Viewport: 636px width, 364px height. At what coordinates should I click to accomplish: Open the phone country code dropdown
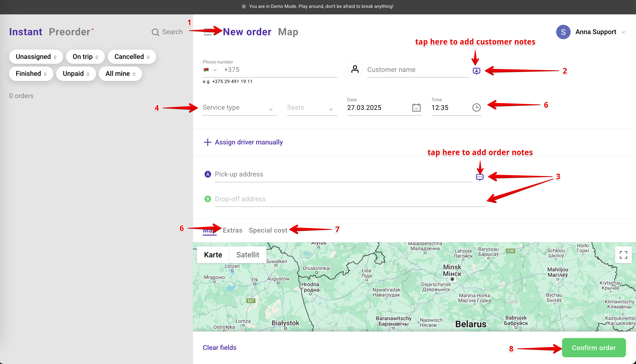[x=210, y=70]
